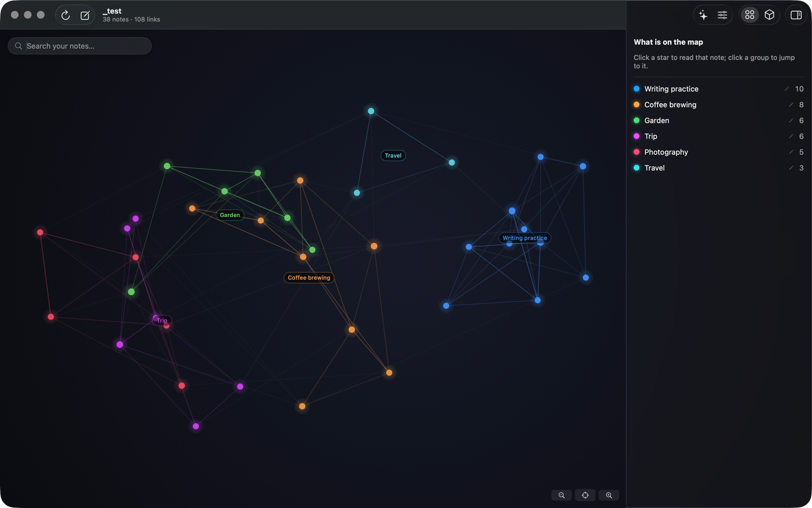Edit the Coffee brewing group pencil icon
Image resolution: width=812 pixels, height=508 pixels.
pyautogui.click(x=791, y=105)
